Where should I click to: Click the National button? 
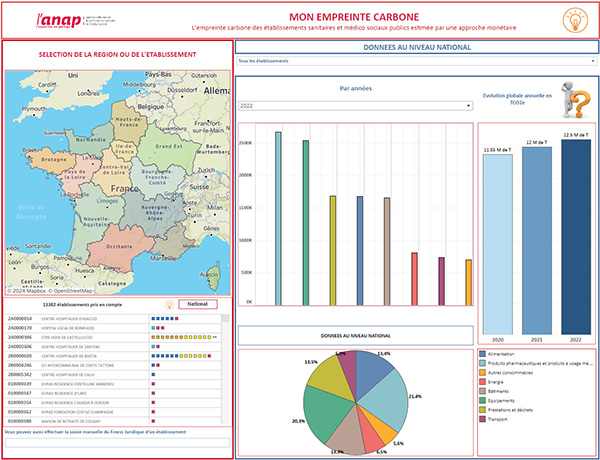[198, 304]
